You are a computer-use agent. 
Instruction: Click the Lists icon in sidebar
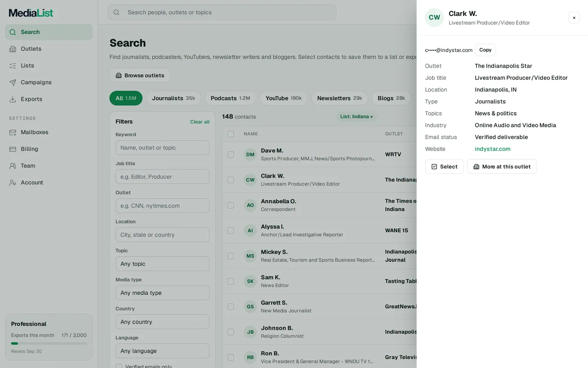[x=13, y=65]
